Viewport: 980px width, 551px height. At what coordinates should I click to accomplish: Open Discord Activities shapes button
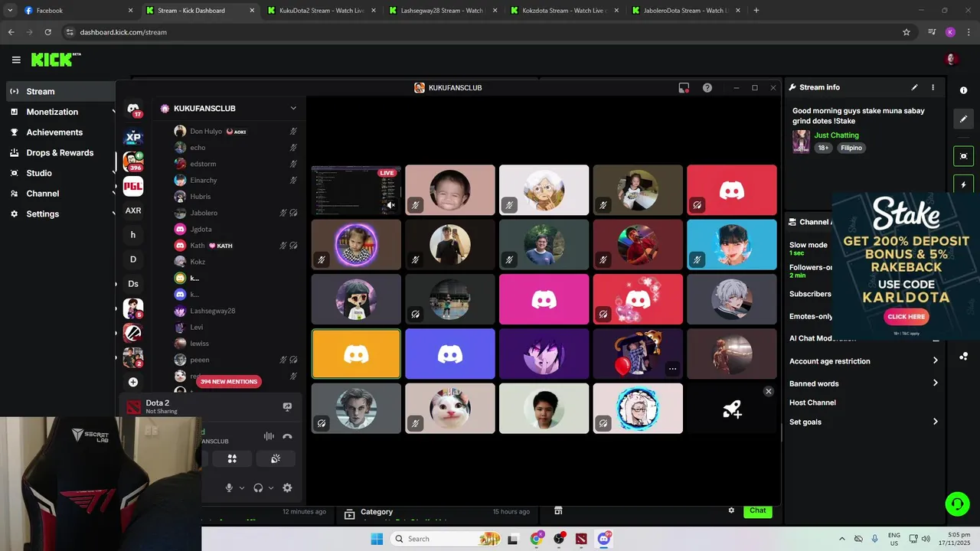click(232, 458)
